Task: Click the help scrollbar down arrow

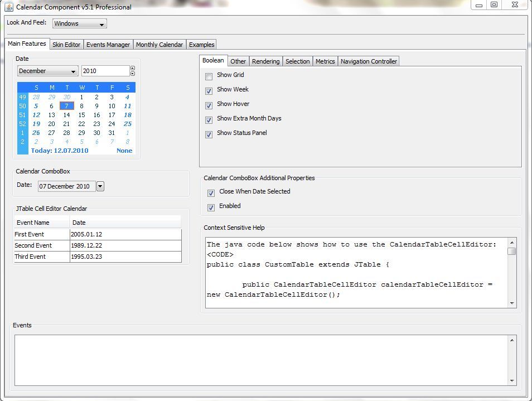Action: pos(511,303)
